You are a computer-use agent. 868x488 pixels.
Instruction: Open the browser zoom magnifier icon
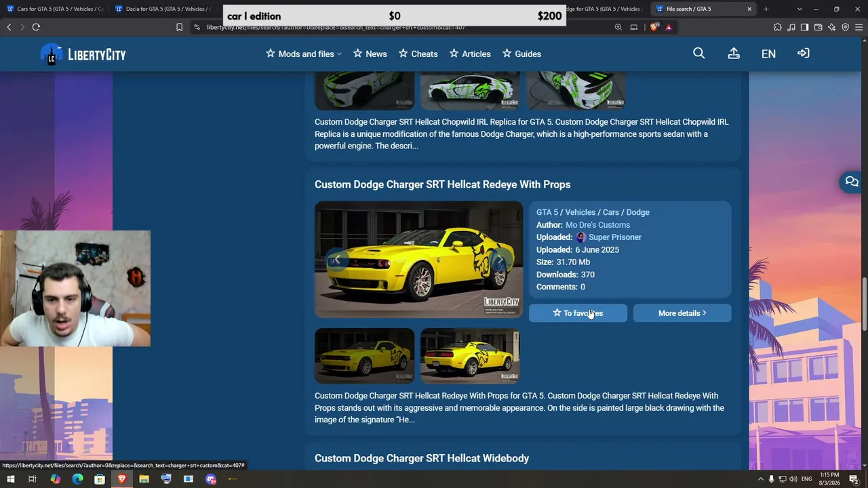tap(618, 27)
